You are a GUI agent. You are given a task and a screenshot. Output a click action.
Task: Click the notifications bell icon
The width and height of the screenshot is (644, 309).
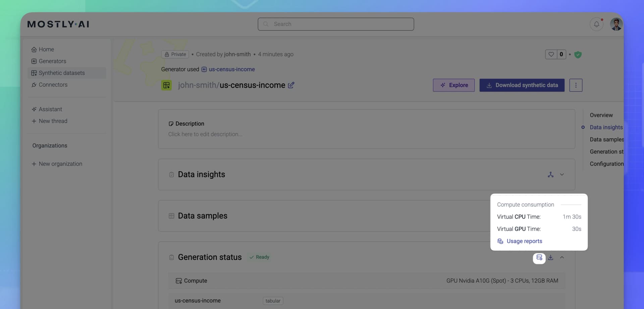tap(596, 24)
